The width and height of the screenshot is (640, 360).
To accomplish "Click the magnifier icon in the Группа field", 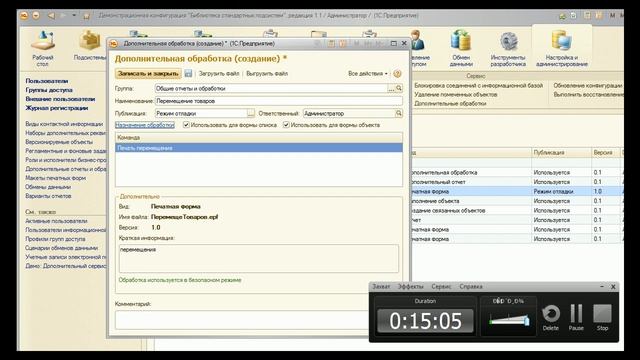I will pos(399,88).
